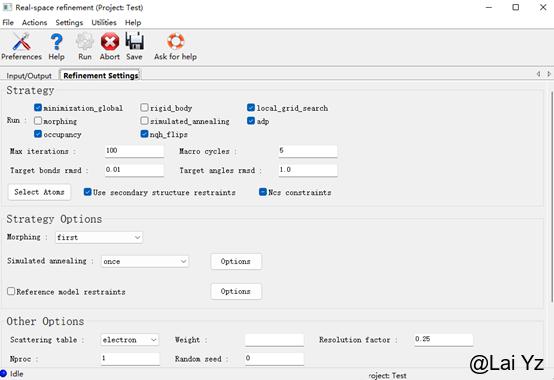Click the Target bonds rmsd field
This screenshot has height=380, width=554.
click(134, 170)
